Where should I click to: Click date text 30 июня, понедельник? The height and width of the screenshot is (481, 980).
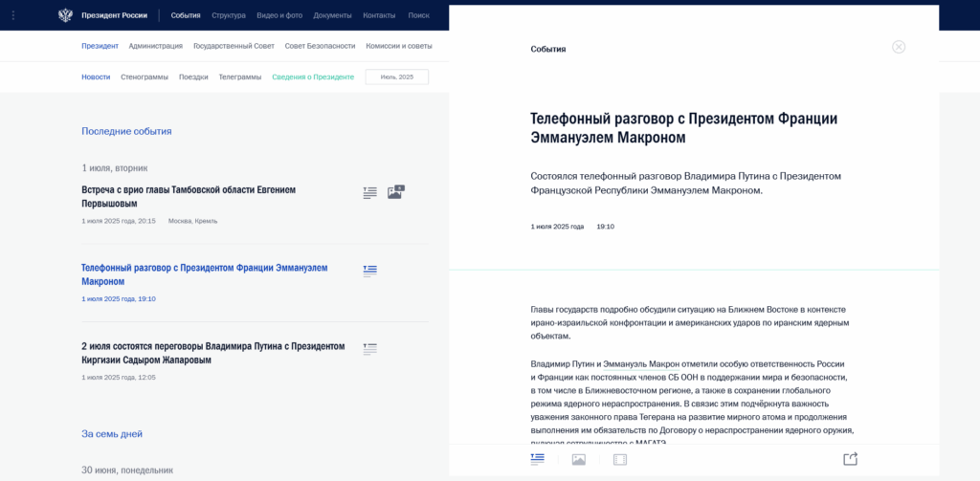127,470
